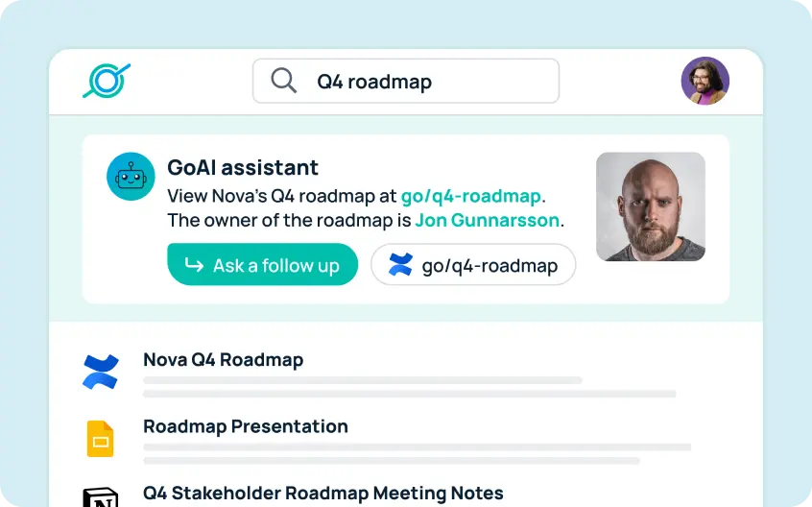Click the GoAI assistant robot icon

coord(131,176)
